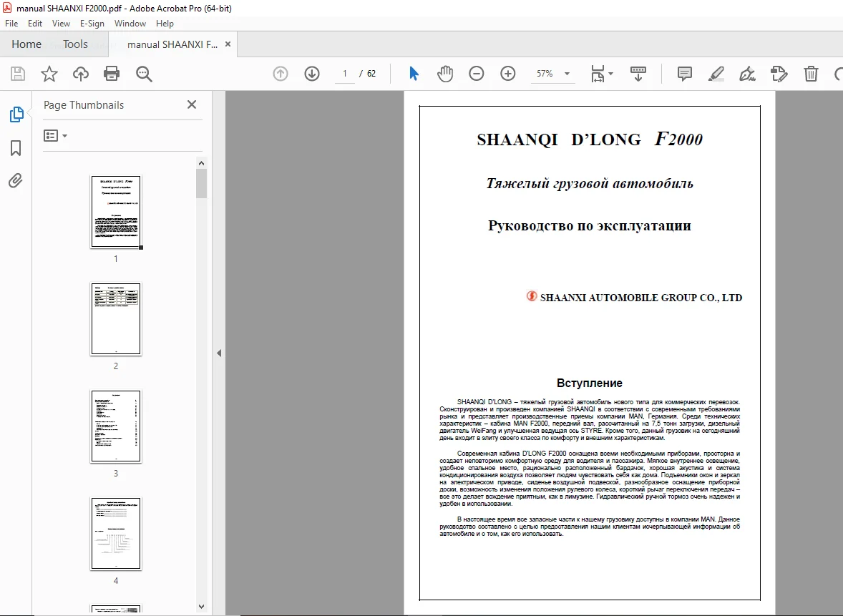Click the 'SHAANXI AUTOMOBILE GROUP CO., LTD' text

coord(641,297)
